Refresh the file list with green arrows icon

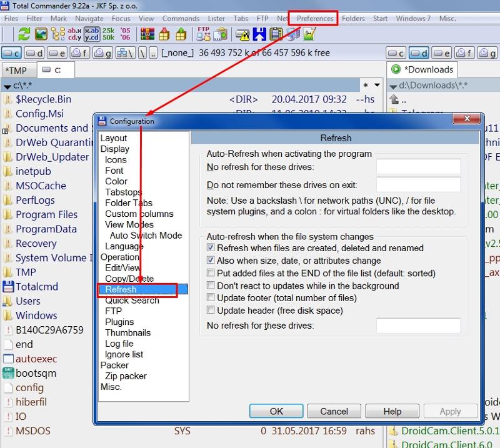(24, 36)
